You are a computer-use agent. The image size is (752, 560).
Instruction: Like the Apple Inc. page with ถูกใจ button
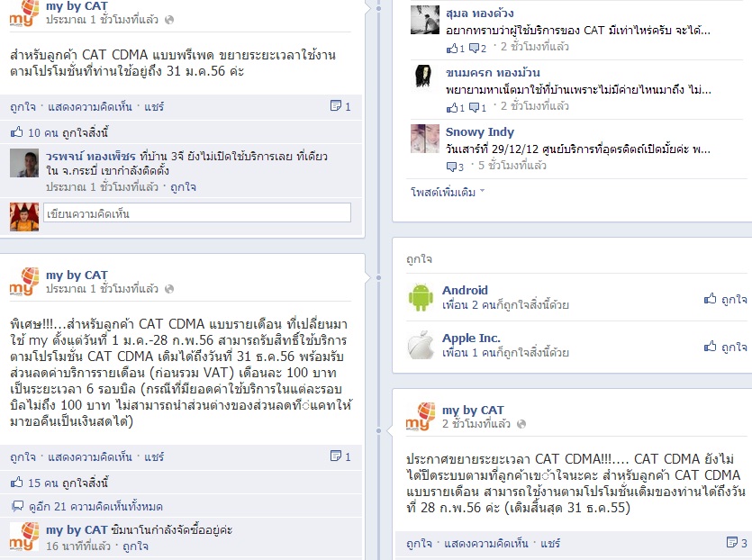(x=725, y=347)
